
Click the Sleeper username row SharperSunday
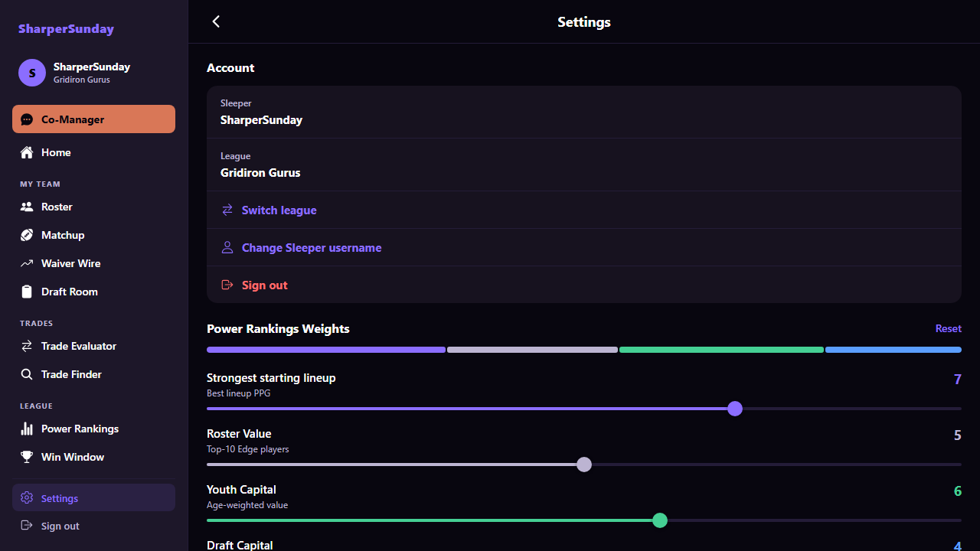pos(584,112)
